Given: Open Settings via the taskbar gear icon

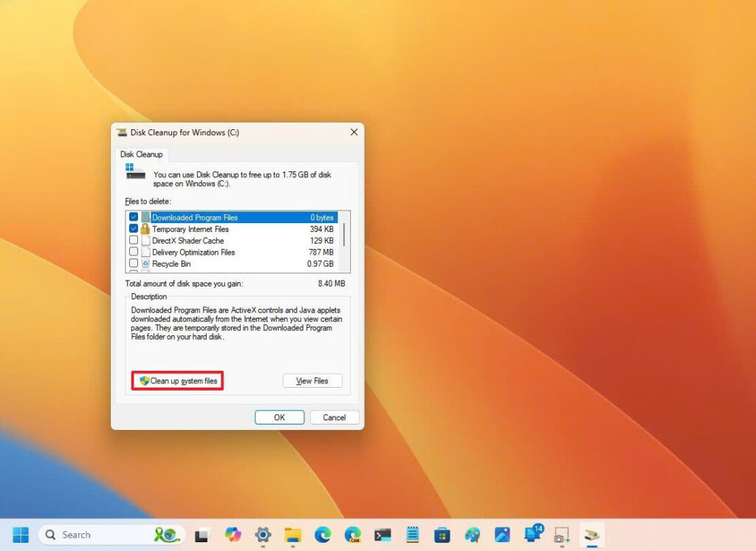Looking at the screenshot, I should click(x=263, y=534).
